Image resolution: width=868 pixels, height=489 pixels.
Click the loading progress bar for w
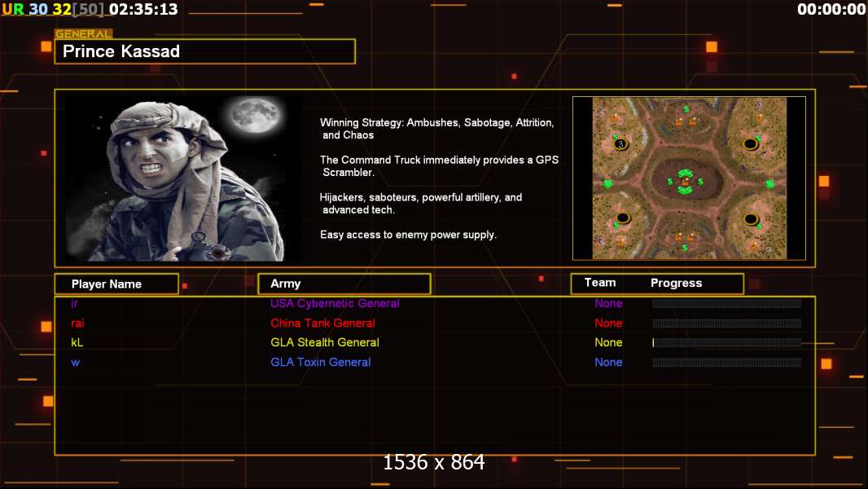pyautogui.click(x=727, y=363)
